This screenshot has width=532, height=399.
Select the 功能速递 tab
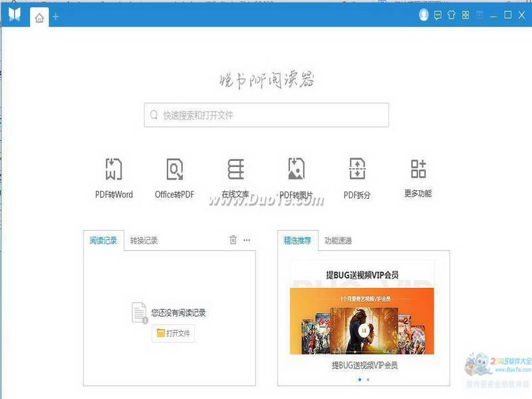pos(338,241)
